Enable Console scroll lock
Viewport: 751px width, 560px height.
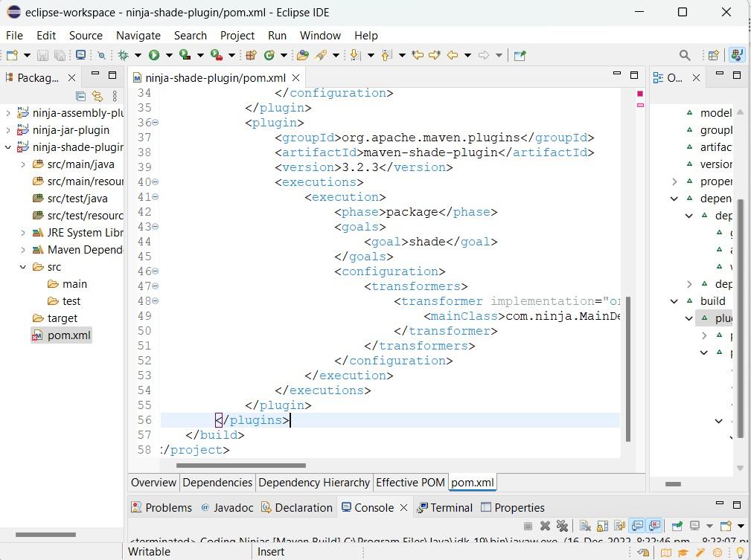(601, 526)
